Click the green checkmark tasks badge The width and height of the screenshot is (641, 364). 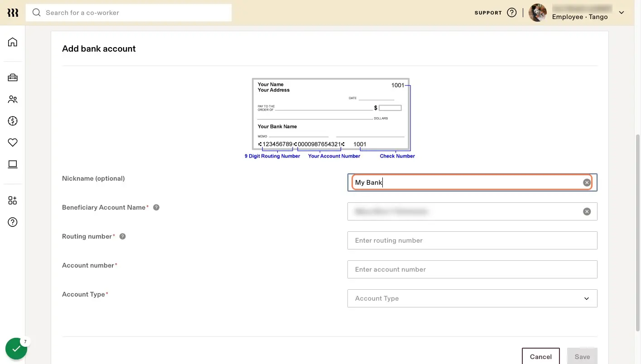[x=16, y=349]
